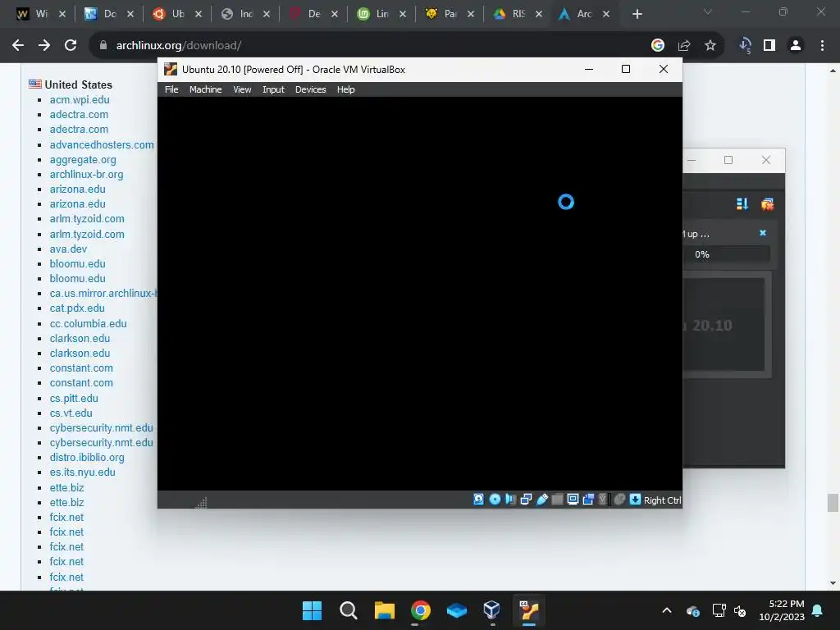Click the 0% progress bar in VirtualBox Manager

pyautogui.click(x=727, y=254)
